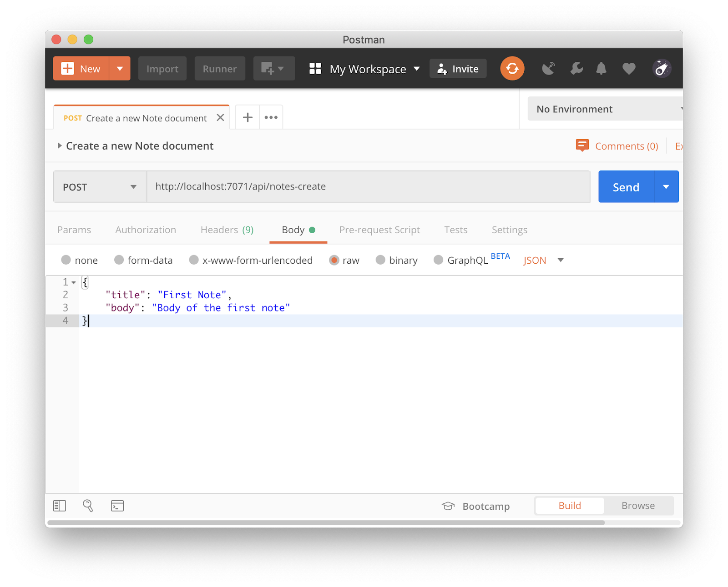
Task: Expand the request description triangle
Action: pos(60,145)
